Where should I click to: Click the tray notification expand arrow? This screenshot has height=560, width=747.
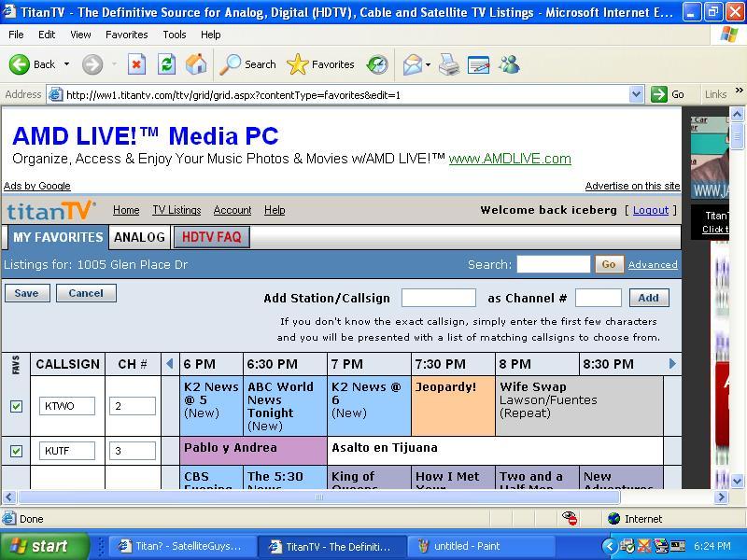point(609,546)
